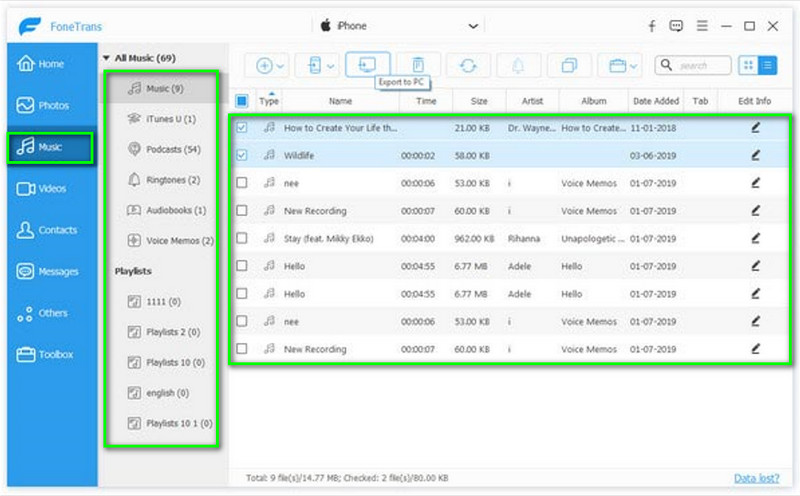The height and width of the screenshot is (496, 800).
Task: Click the duplicate files toolbar icon
Action: coord(569,66)
